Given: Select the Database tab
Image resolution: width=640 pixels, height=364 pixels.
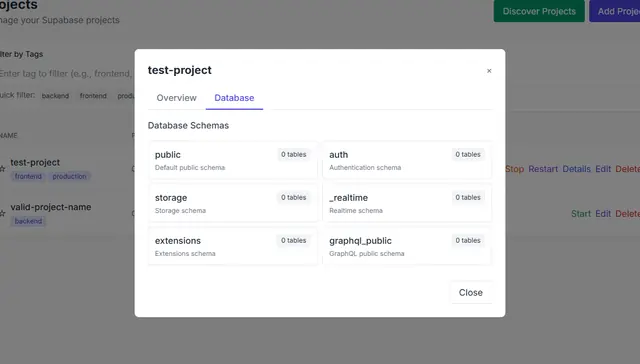Looking at the screenshot, I should [x=234, y=98].
